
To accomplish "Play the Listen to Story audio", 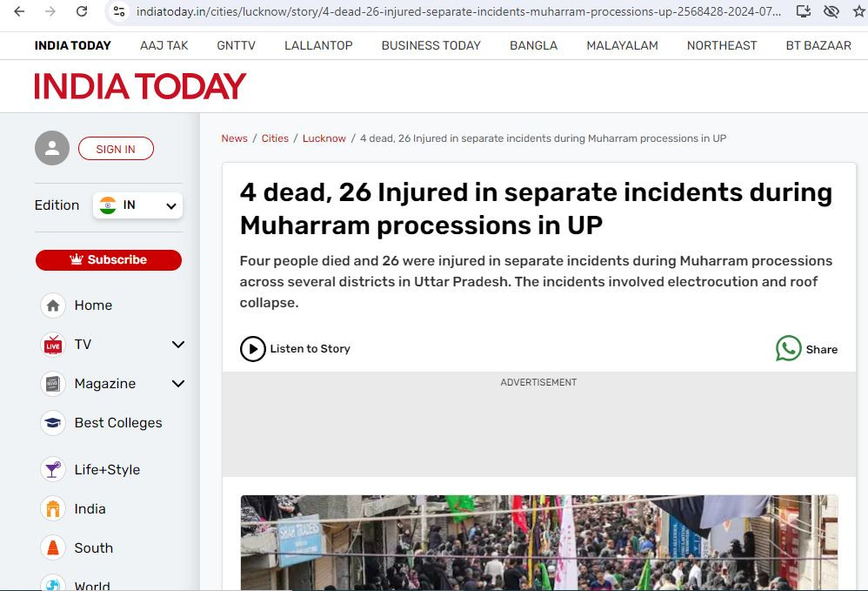I will point(253,349).
